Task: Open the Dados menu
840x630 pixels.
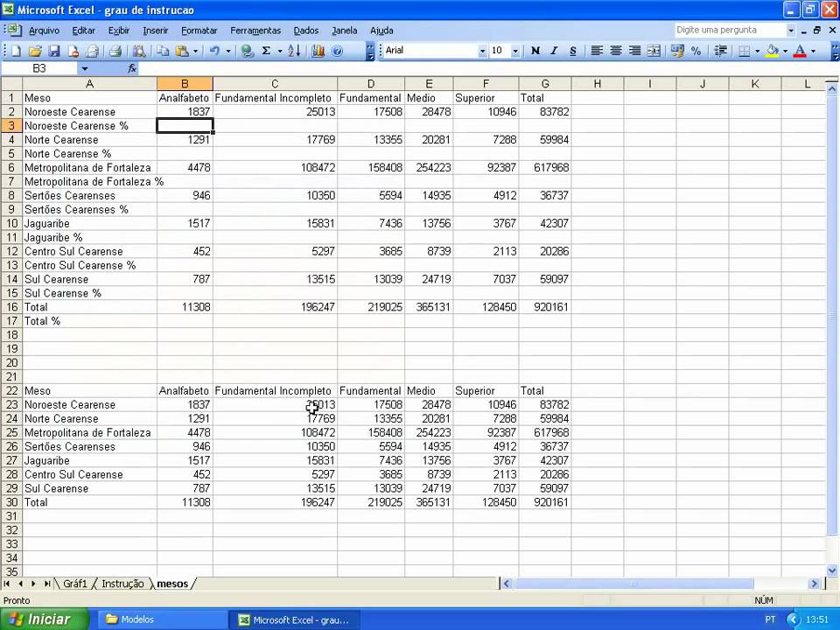Action: tap(306, 31)
